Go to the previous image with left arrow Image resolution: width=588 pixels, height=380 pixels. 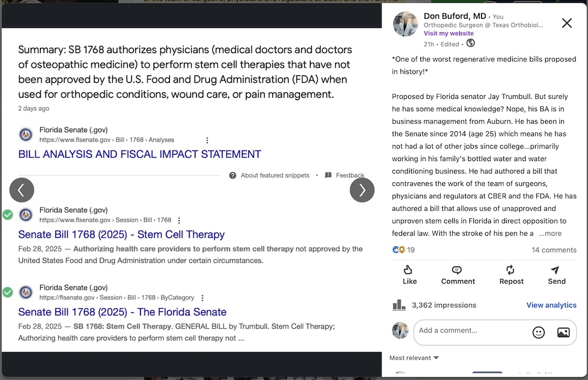22,190
